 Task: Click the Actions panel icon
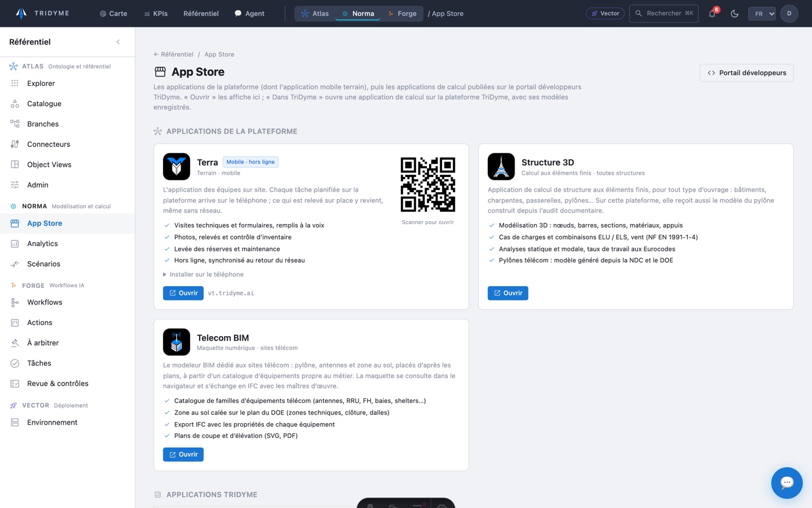point(15,322)
